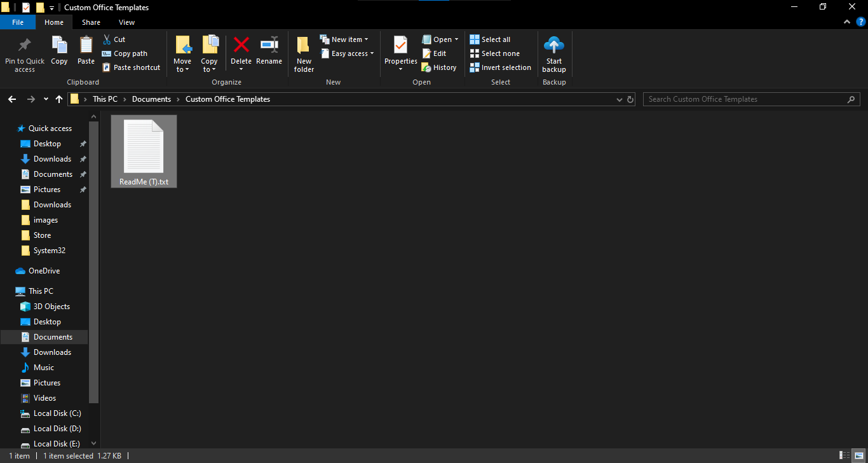Click Custom Office Templates breadcrumb
This screenshot has height=463, width=868.
[x=227, y=99]
